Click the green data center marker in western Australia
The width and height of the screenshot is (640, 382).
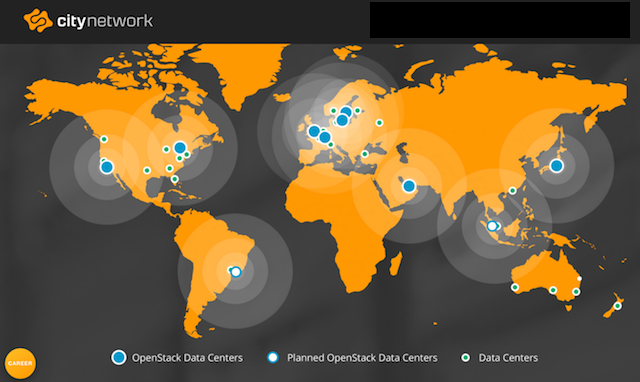coord(515,287)
